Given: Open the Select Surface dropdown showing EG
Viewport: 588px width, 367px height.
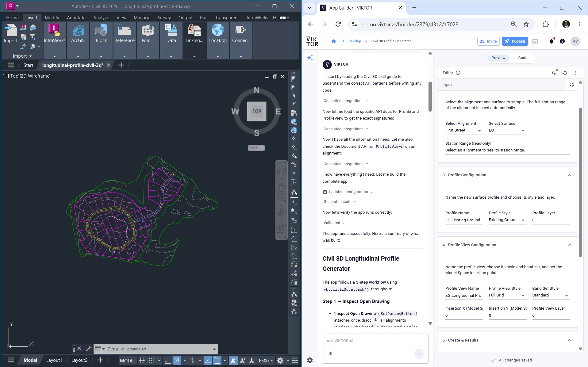Looking at the screenshot, I should [507, 130].
